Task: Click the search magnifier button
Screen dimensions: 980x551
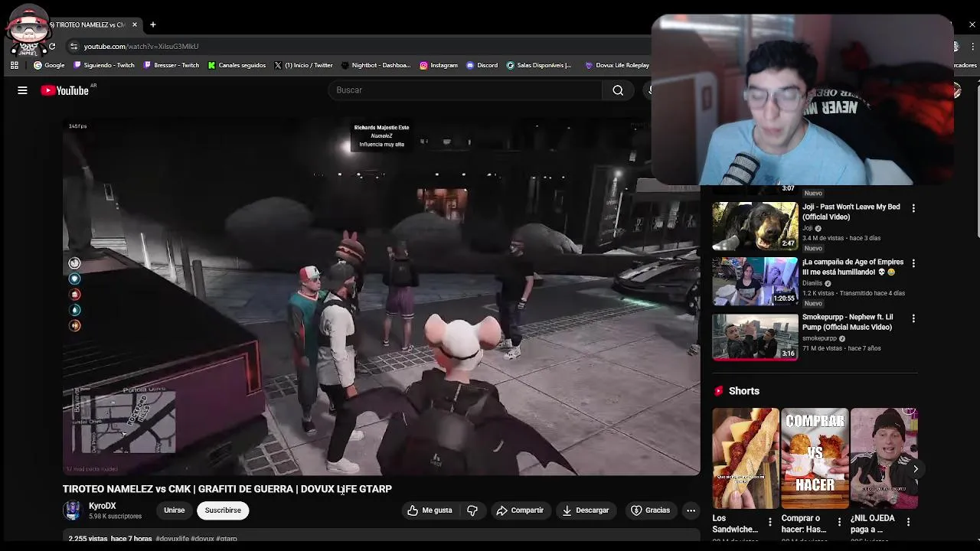Action: point(618,90)
